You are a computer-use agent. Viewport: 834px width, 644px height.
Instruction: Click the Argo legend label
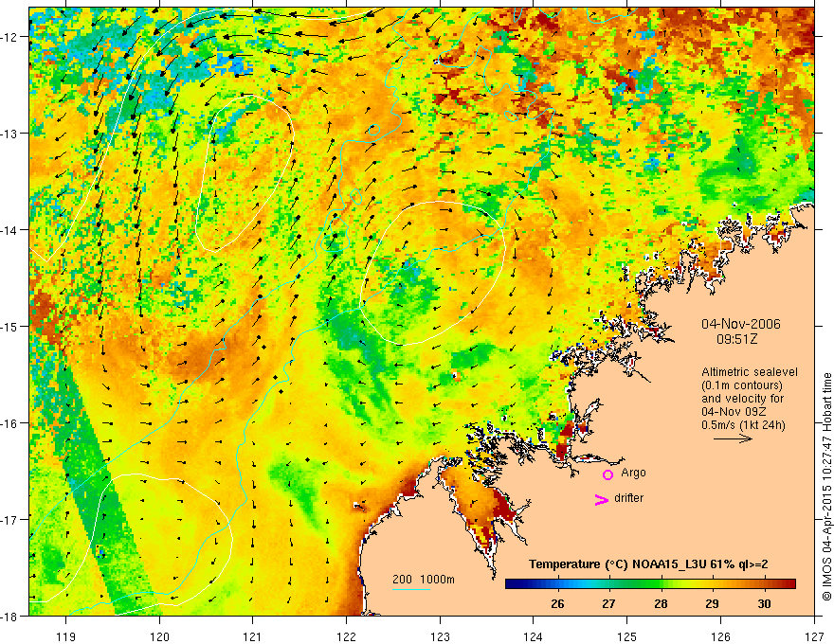point(633,473)
